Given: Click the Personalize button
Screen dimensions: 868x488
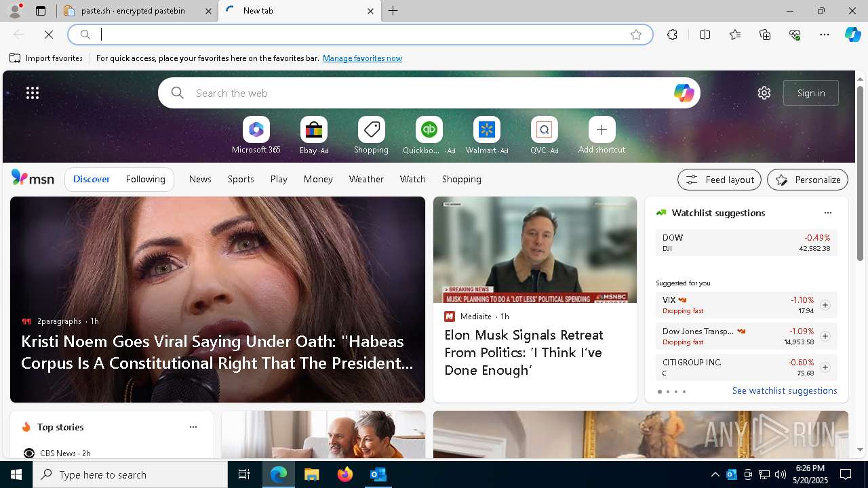Looking at the screenshot, I should [808, 180].
